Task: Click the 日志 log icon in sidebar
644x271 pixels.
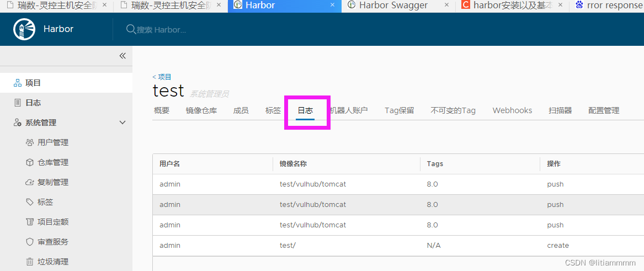Action: 18,103
